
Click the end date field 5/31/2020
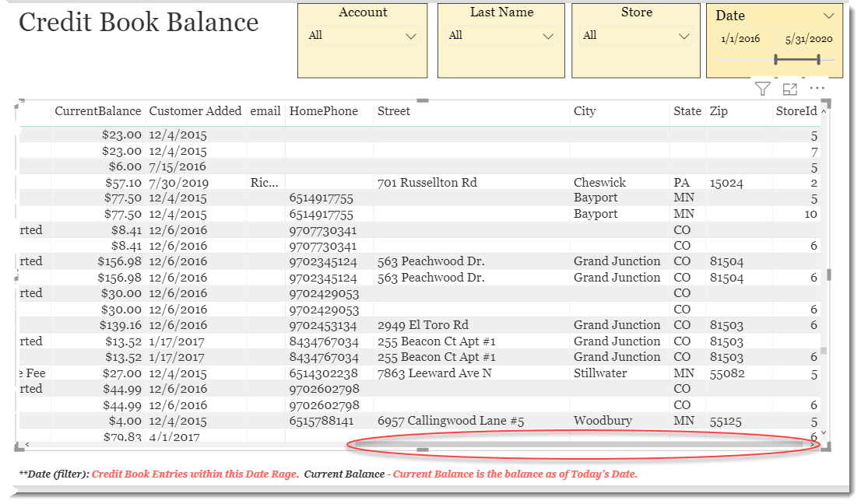pos(808,39)
